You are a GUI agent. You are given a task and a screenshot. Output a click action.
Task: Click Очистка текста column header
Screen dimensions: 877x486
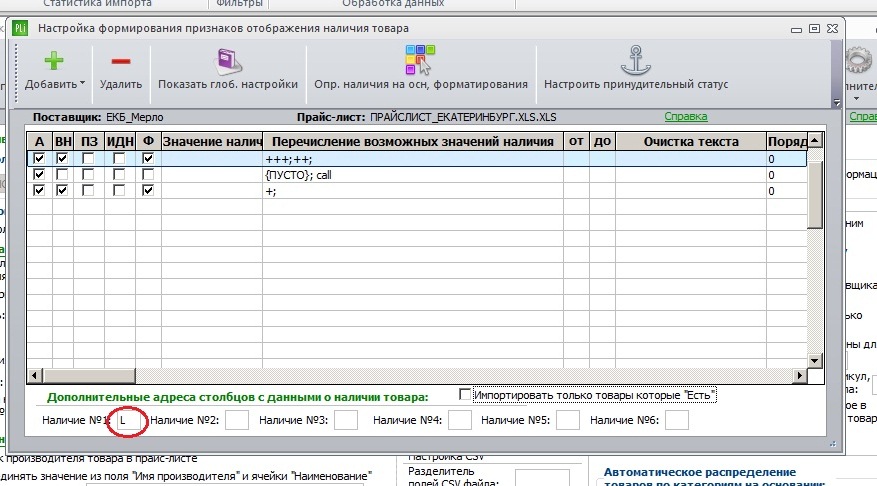[x=691, y=141]
